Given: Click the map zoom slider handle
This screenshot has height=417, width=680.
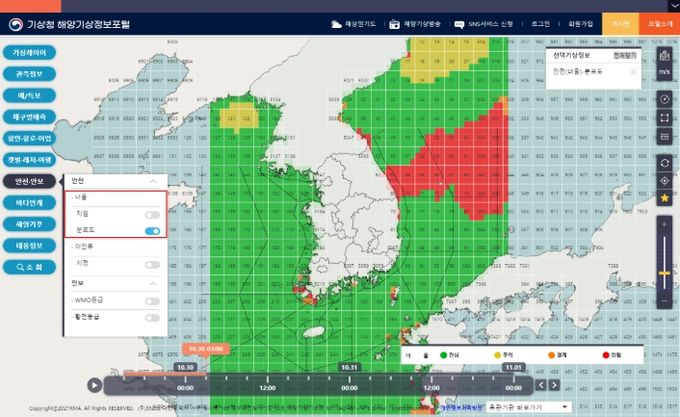Looking at the screenshot, I should [665, 272].
